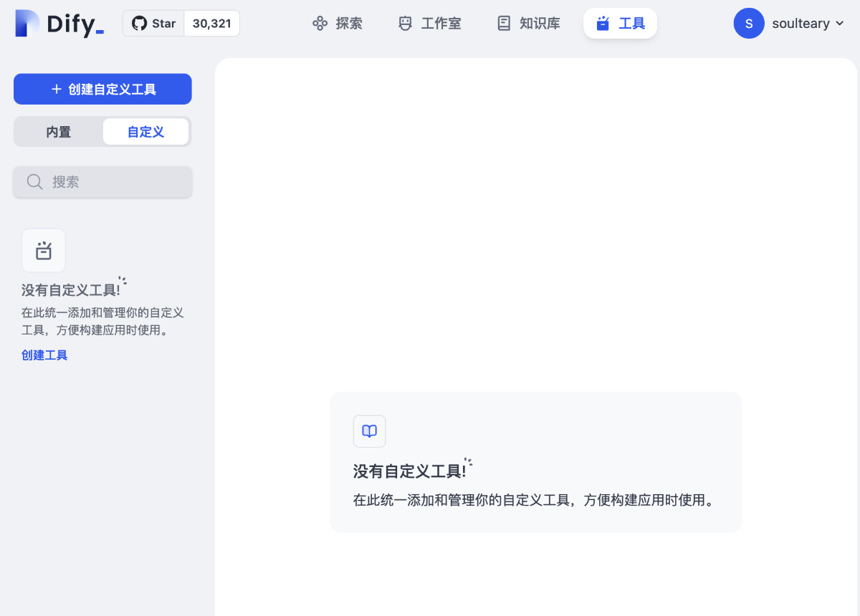
Task: Click the blue S user avatar
Action: click(749, 24)
